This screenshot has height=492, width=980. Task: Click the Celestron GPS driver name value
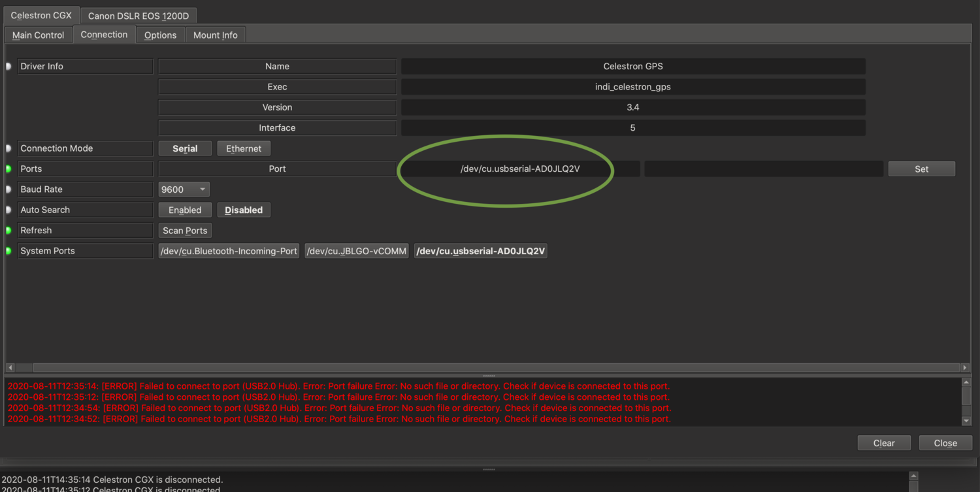633,66
